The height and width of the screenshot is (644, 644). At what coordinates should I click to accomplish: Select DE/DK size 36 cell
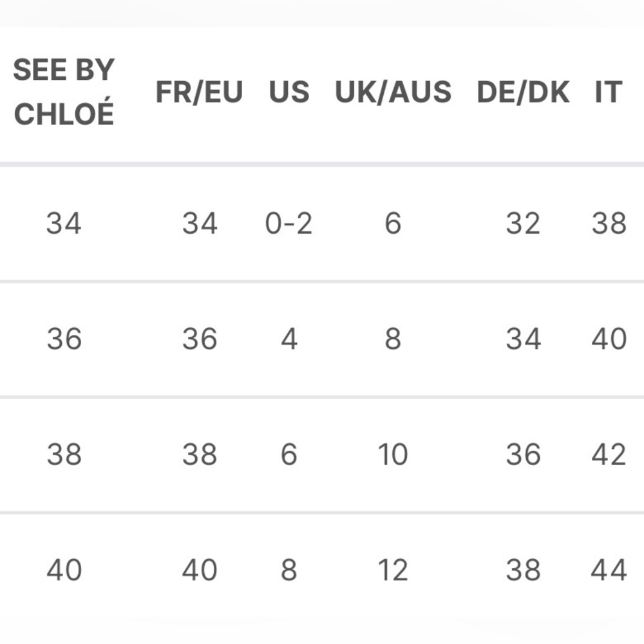pos(523,455)
